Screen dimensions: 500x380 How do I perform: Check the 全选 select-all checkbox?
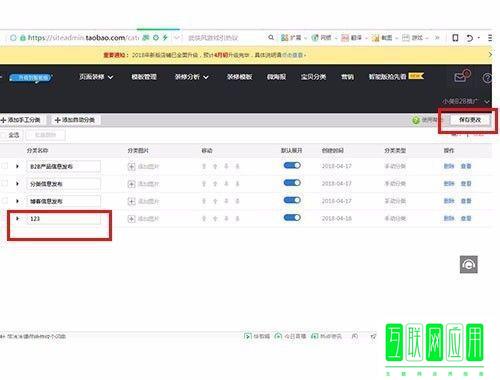pyautogui.click(x=3, y=135)
